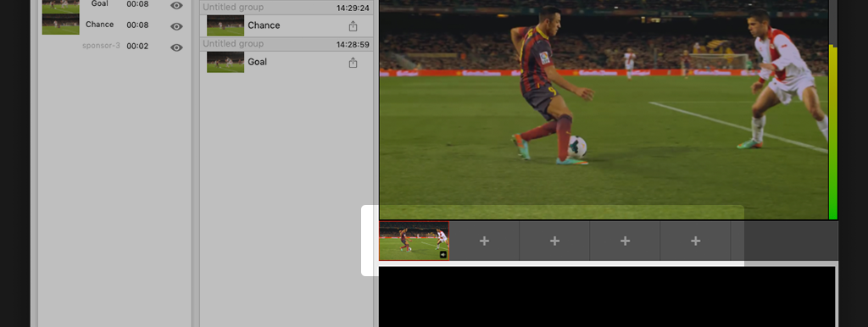Click the main soccer video preview
Viewport: 868px width, 327px height.
(x=604, y=109)
